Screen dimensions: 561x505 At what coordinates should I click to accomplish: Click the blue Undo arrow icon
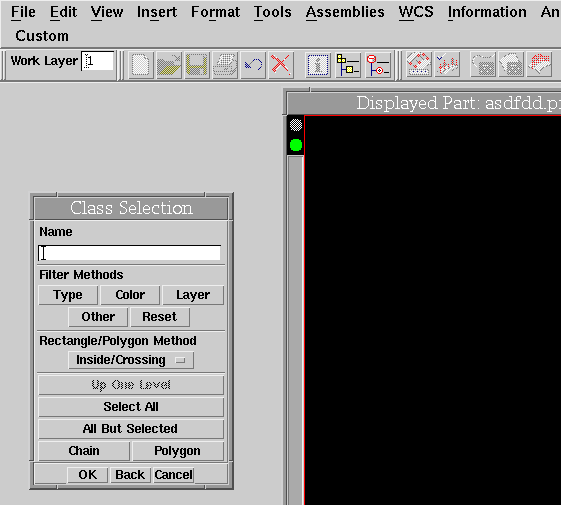(x=253, y=65)
